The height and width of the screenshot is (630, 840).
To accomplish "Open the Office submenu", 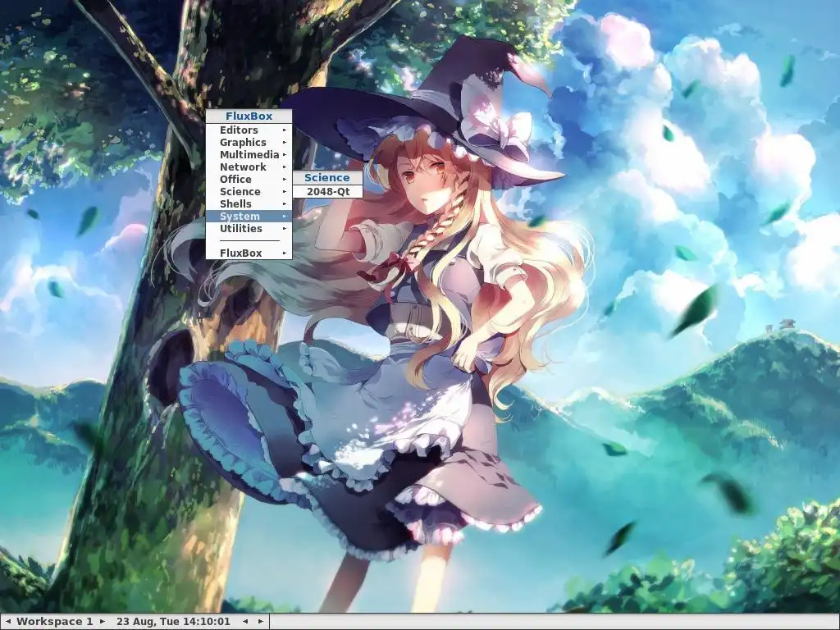I will [x=249, y=180].
